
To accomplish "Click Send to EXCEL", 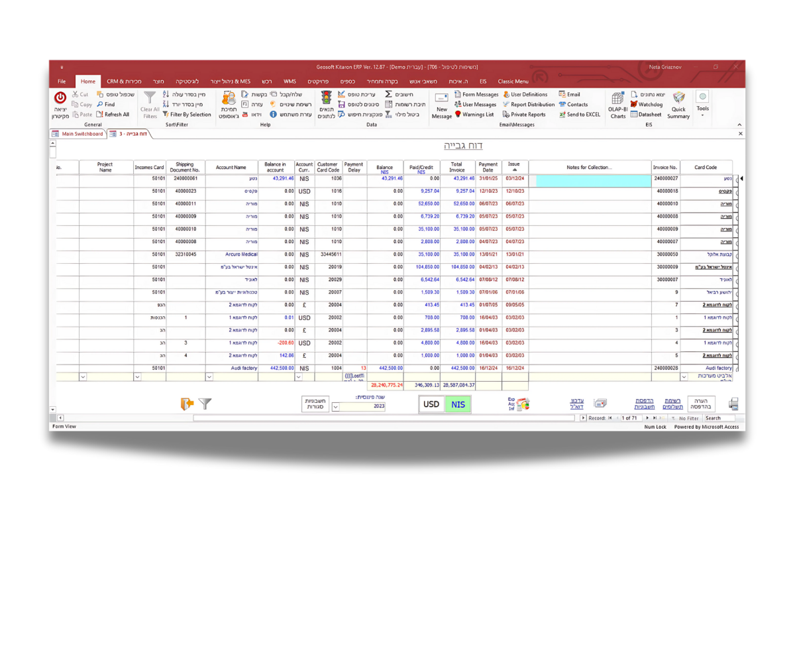I will click(579, 115).
